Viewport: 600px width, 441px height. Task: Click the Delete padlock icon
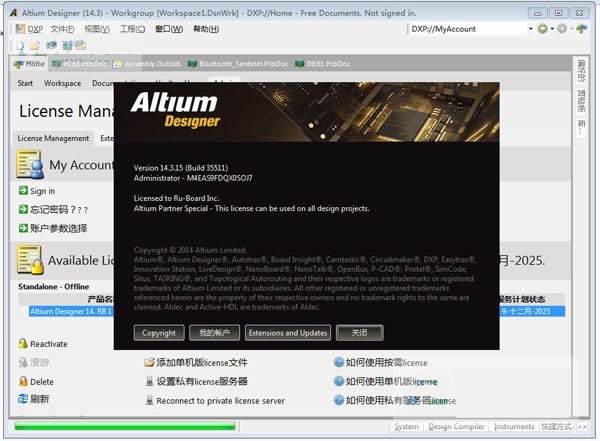click(x=23, y=381)
